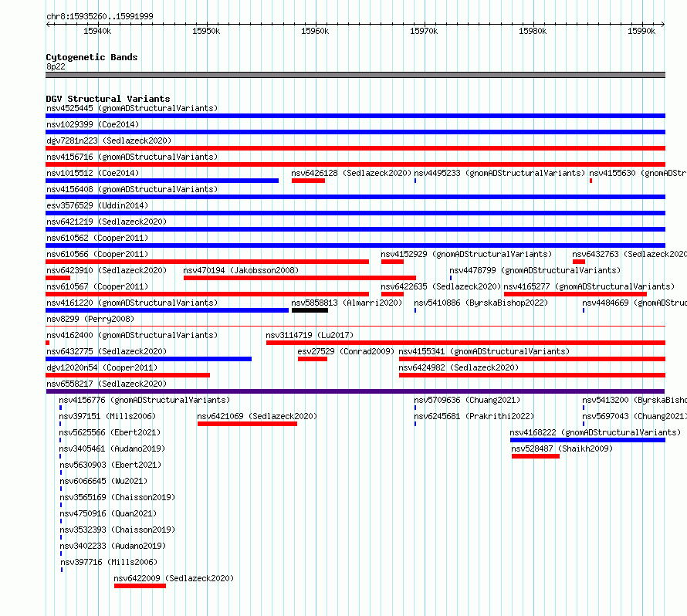Click the red bar under nsv6422009 (Sedlazeck2020)

(x=140, y=586)
